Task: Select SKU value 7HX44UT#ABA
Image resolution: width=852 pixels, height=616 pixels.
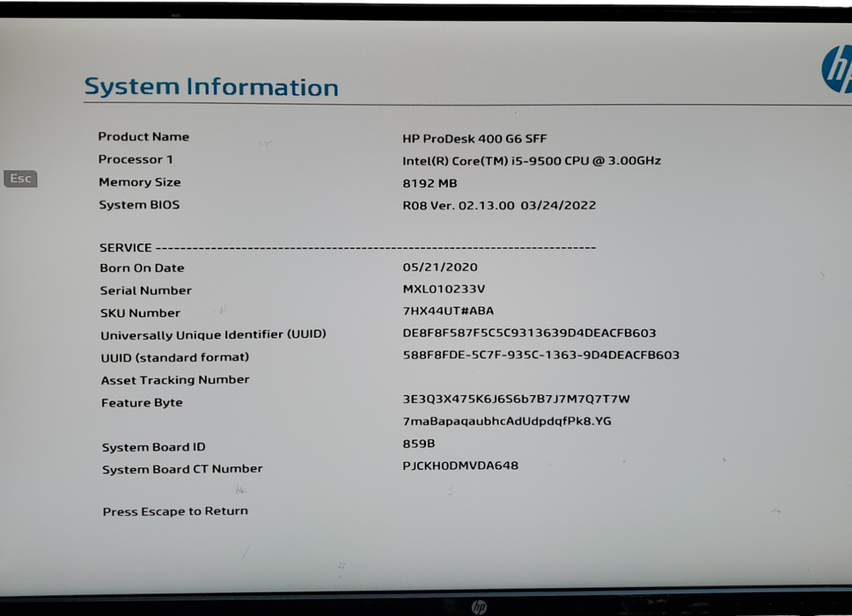Action: click(448, 311)
